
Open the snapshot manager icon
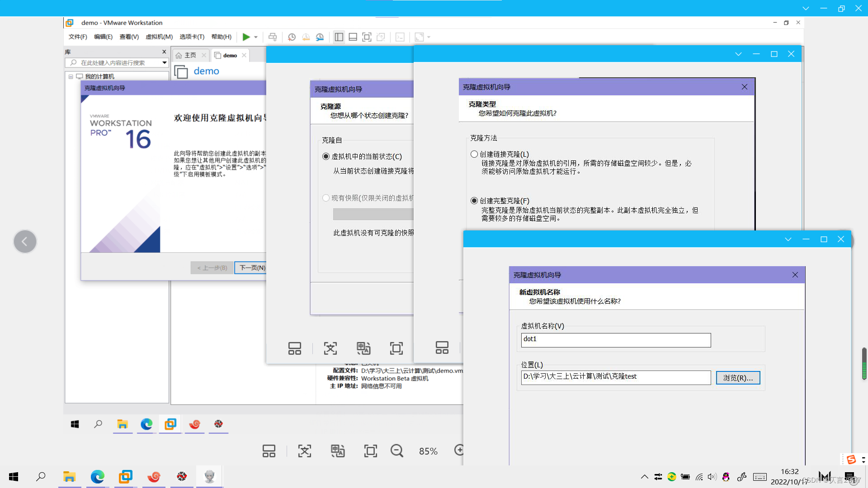point(320,37)
